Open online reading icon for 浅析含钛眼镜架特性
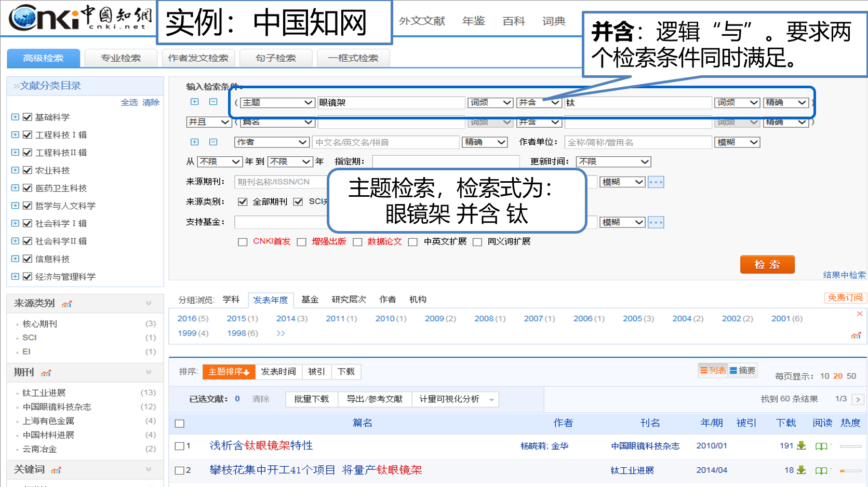Image resolution: width=868 pixels, height=487 pixels. coord(821,445)
